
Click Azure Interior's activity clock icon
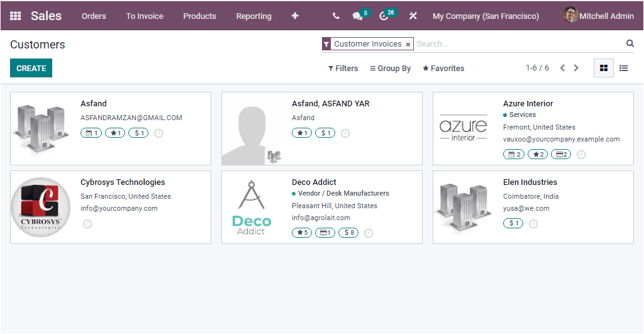(x=580, y=155)
